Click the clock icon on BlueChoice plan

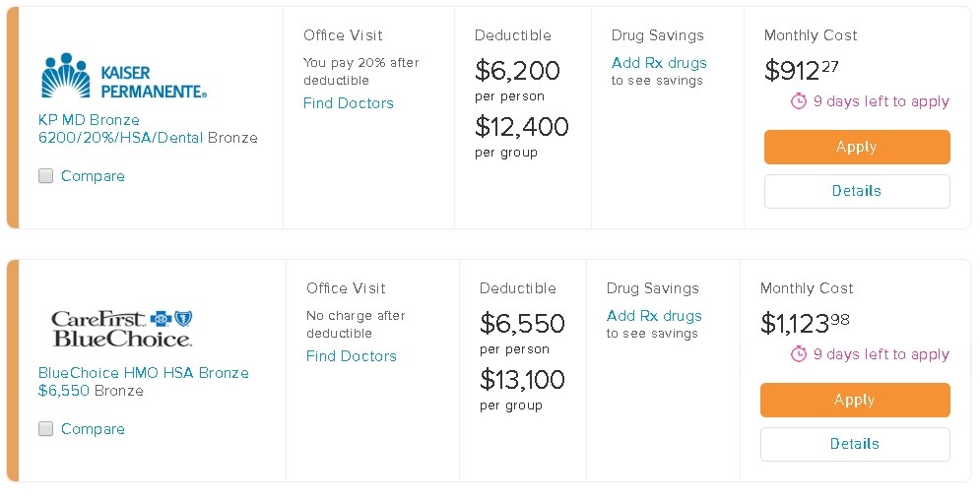click(799, 354)
